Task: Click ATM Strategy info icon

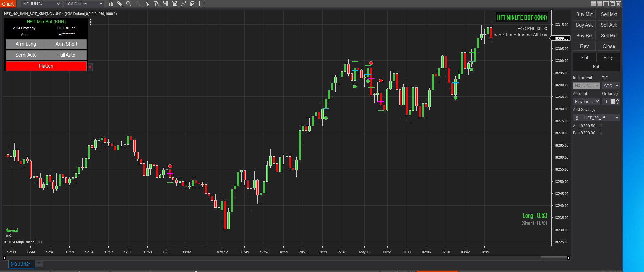Action: click(x=577, y=118)
